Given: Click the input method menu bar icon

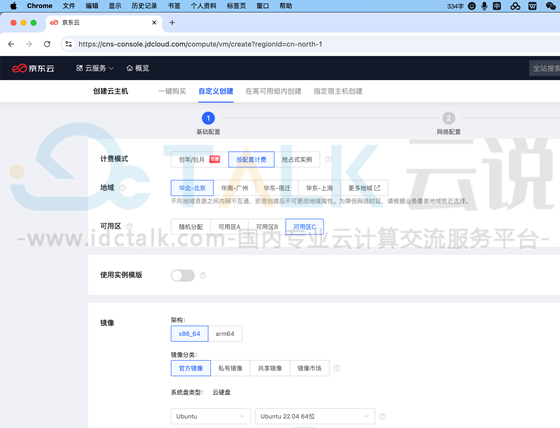Looking at the screenshot, I should coord(497,6).
